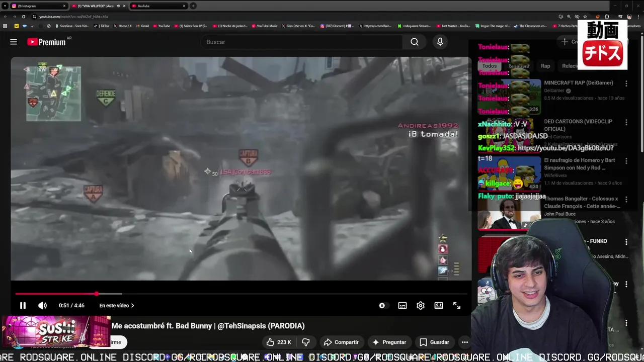Close the Instagram tab

[x=64, y=6]
